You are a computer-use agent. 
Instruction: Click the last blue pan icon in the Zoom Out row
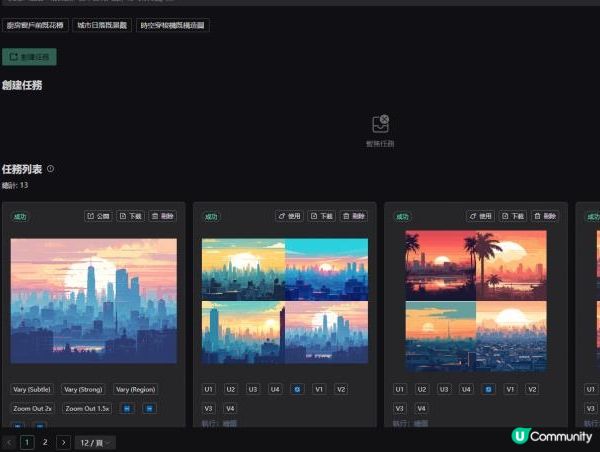(x=150, y=408)
